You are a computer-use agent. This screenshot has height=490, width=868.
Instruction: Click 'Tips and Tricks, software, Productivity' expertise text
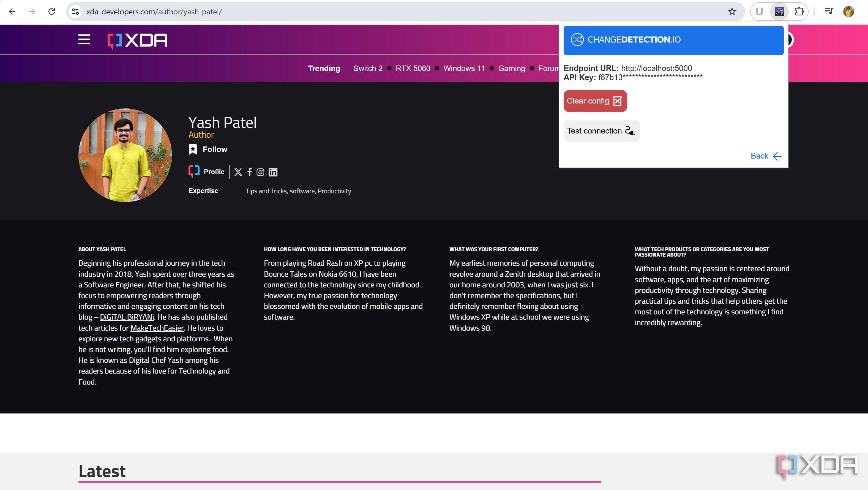[x=298, y=191]
